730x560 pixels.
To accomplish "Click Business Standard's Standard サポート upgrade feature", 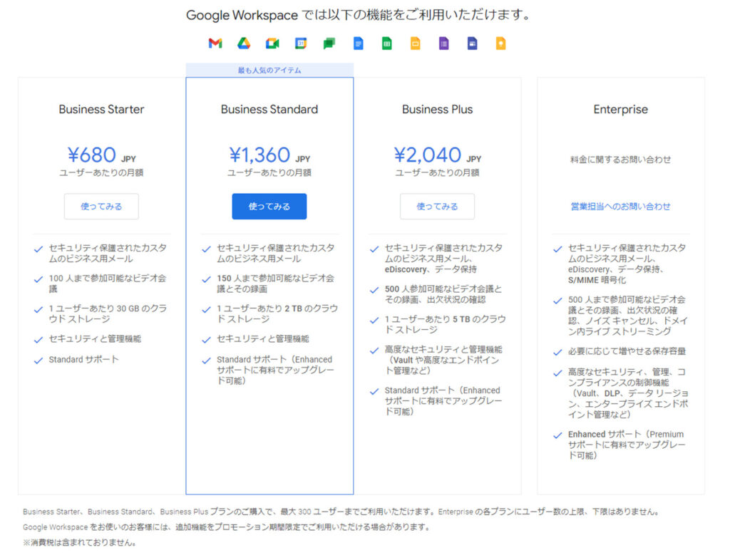I will tap(276, 370).
